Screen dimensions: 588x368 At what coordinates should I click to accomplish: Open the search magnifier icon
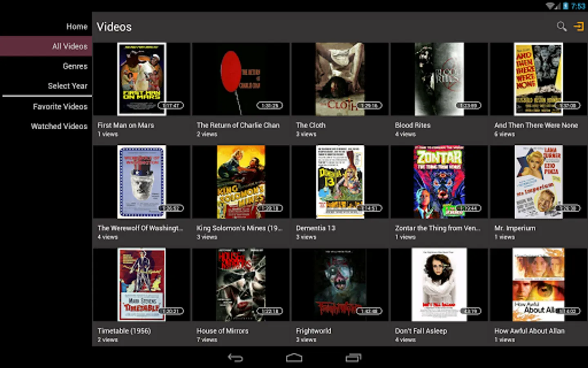pos(561,27)
